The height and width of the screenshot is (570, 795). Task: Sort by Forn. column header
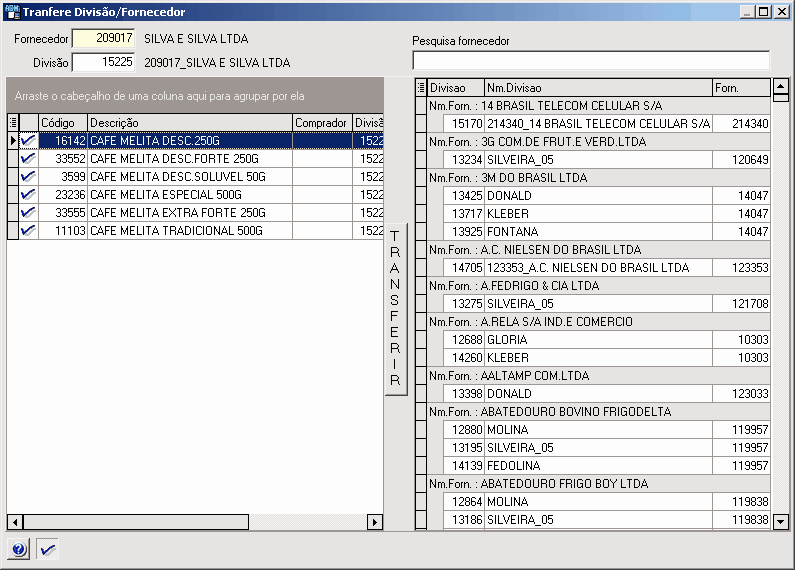point(741,88)
